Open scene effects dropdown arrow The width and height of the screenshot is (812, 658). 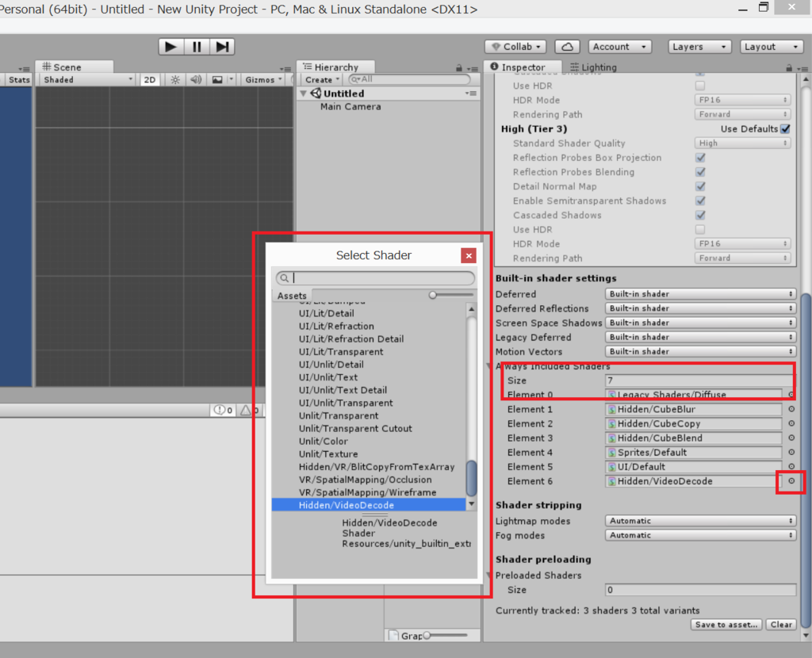[x=232, y=80]
